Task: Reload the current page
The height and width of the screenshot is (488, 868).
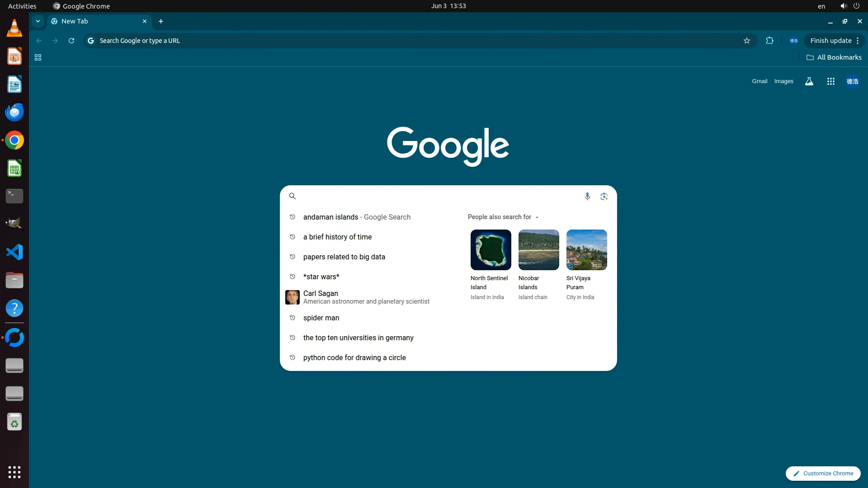Action: click(x=71, y=41)
